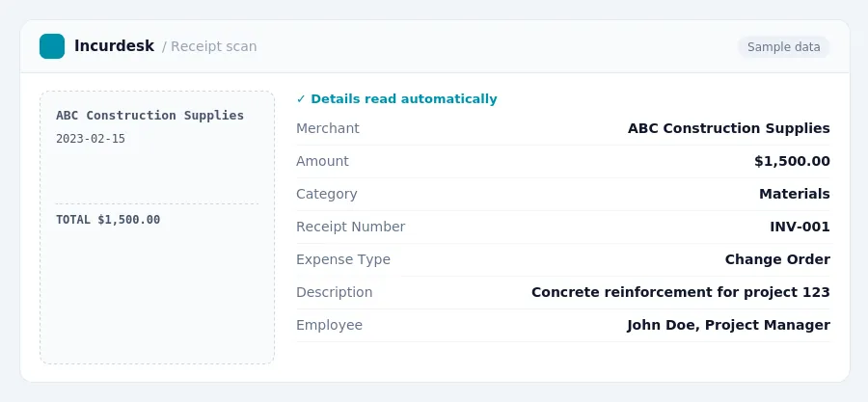Click the category value "Materials"
This screenshot has height=402, width=868.
click(795, 194)
